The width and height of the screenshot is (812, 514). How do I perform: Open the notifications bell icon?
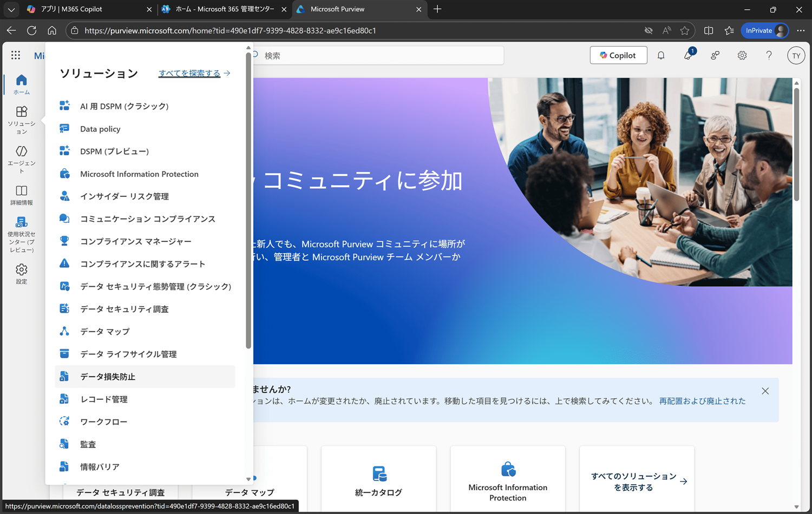(661, 55)
